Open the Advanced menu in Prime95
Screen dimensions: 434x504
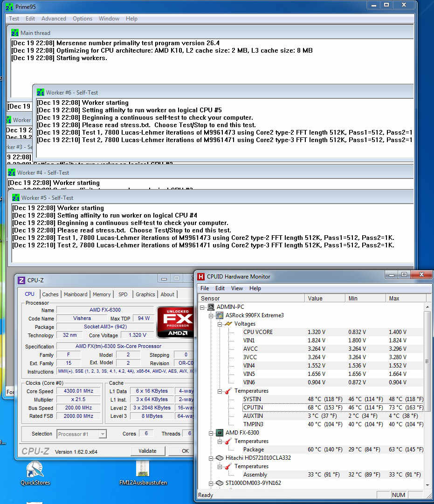click(x=54, y=19)
